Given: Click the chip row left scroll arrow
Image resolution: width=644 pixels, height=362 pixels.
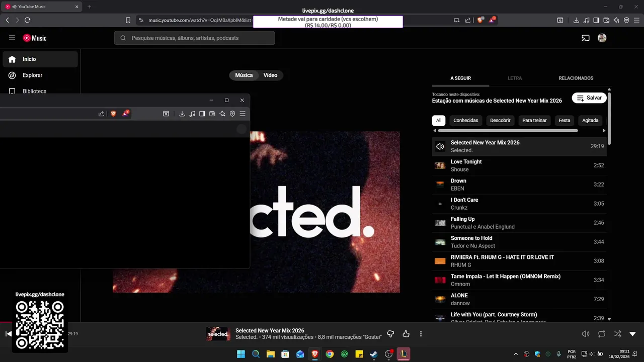Looking at the screenshot, I should pyautogui.click(x=435, y=131).
